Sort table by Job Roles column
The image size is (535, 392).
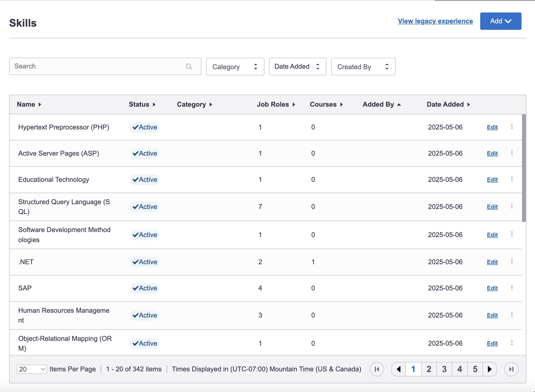coord(276,104)
